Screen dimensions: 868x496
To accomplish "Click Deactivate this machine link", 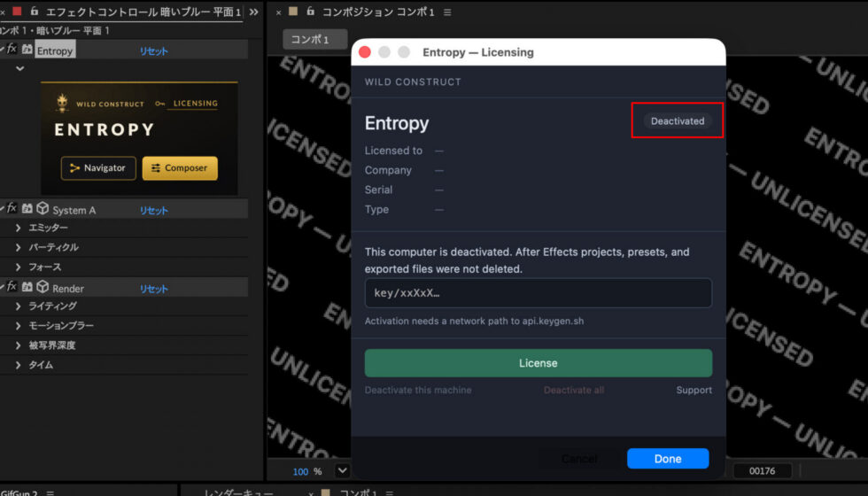I will (x=418, y=391).
